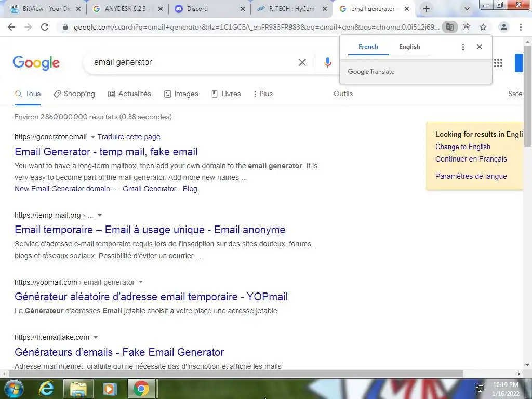Open the Chrome profile avatar icon
The height and width of the screenshot is (399, 532).
coord(504,27)
